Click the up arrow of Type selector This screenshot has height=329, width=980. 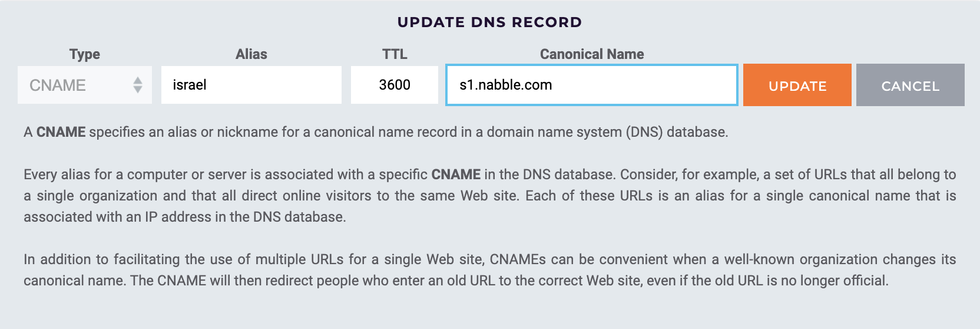[138, 80]
